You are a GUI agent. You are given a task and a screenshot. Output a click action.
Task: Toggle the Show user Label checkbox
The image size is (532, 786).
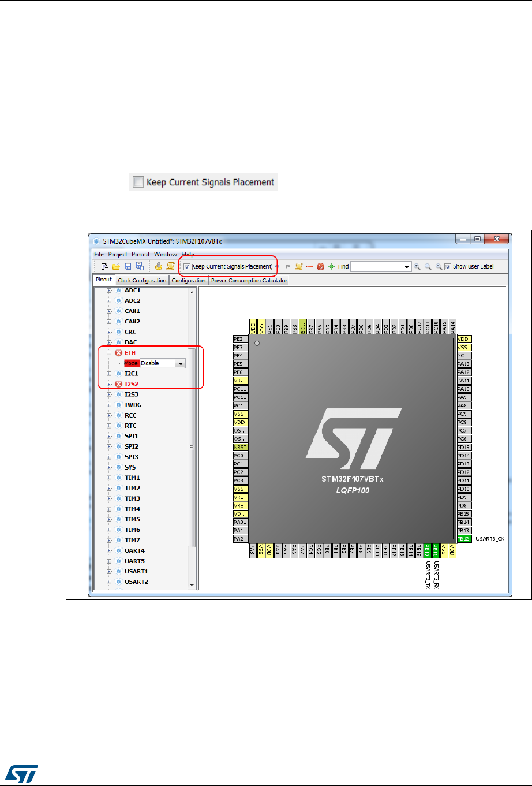click(448, 267)
